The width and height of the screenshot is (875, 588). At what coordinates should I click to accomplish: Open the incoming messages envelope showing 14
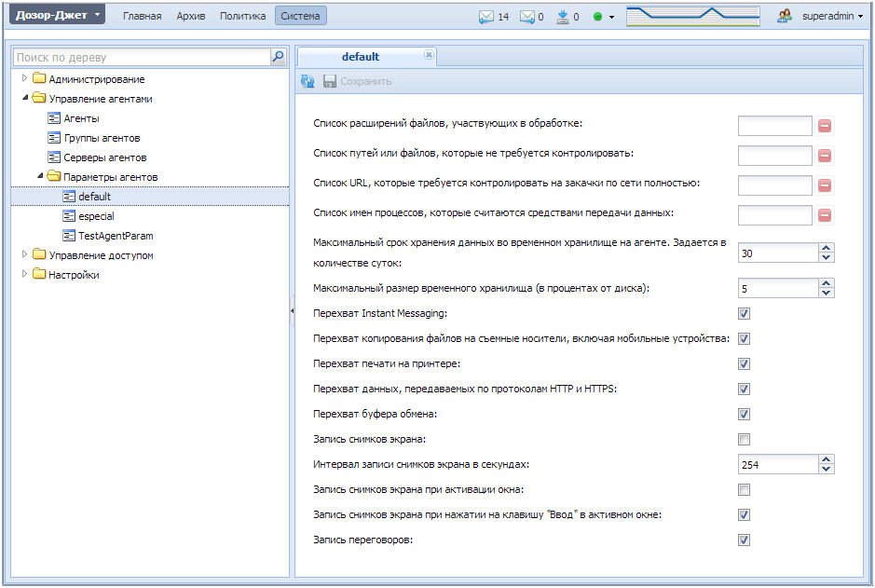click(x=486, y=17)
